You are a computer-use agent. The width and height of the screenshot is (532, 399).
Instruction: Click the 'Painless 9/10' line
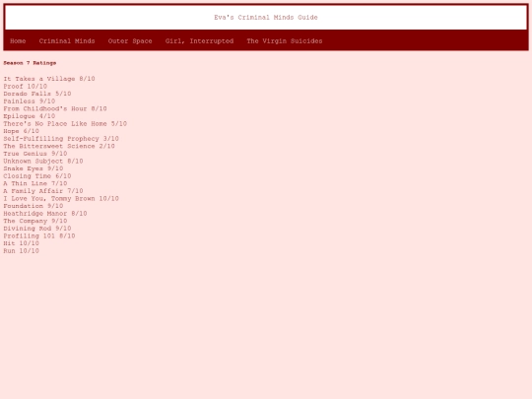coord(30,101)
